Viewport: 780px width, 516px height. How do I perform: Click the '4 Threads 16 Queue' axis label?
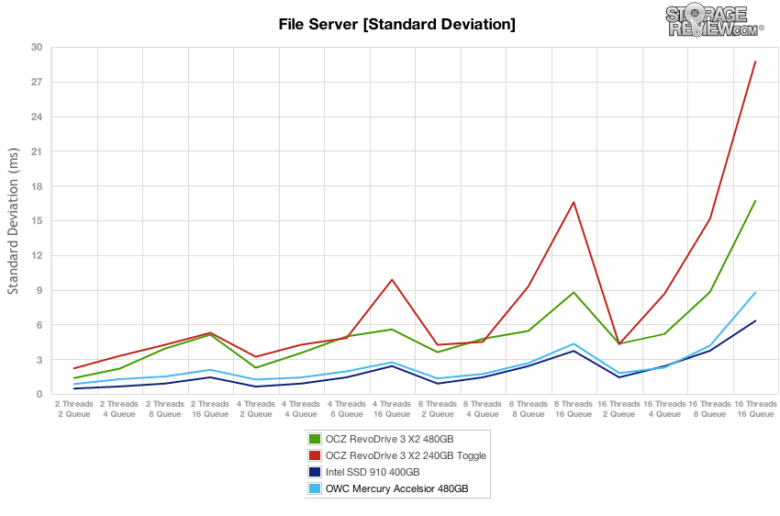pyautogui.click(x=391, y=409)
